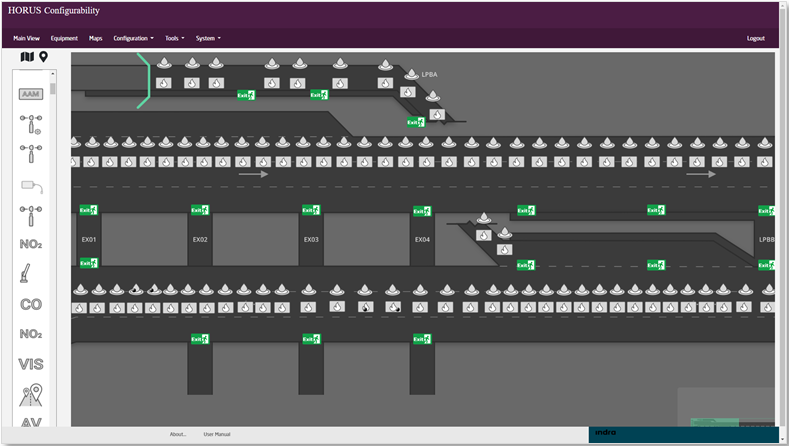789x446 pixels.
Task: Click the EX01 cross passage label
Action: point(89,240)
